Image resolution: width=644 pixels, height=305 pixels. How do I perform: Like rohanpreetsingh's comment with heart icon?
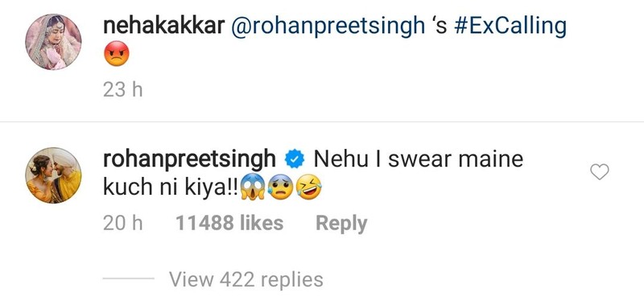point(599,172)
